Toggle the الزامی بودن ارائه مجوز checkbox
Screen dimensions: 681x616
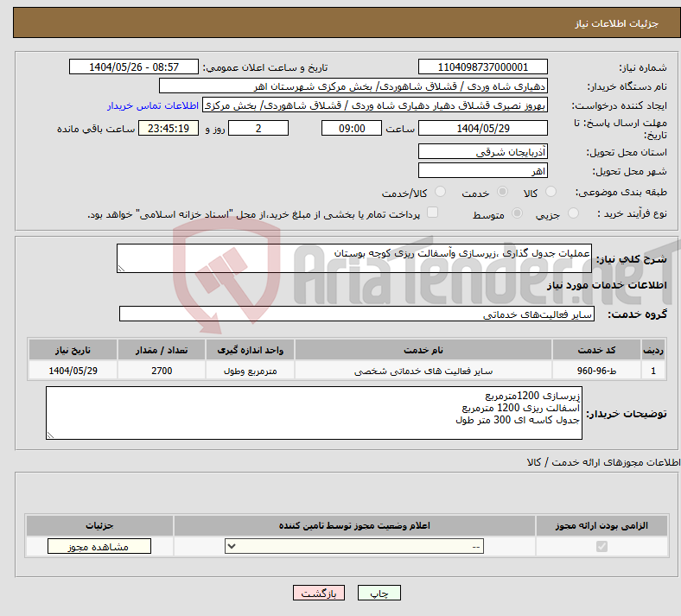(x=602, y=546)
